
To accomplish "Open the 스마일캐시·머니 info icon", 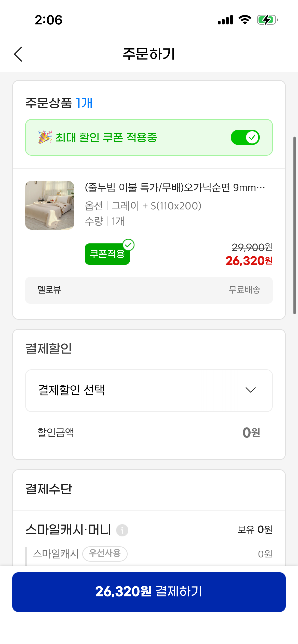I will (122, 530).
